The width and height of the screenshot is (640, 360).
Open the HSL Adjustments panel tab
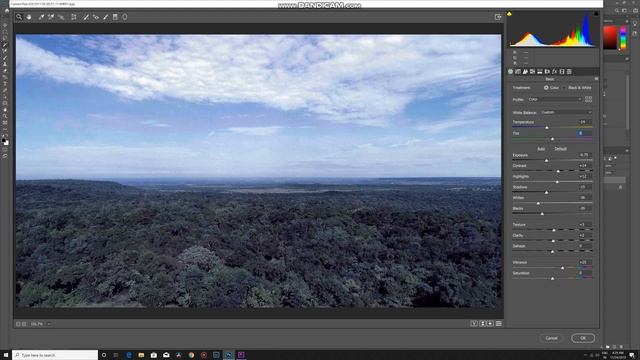point(532,71)
